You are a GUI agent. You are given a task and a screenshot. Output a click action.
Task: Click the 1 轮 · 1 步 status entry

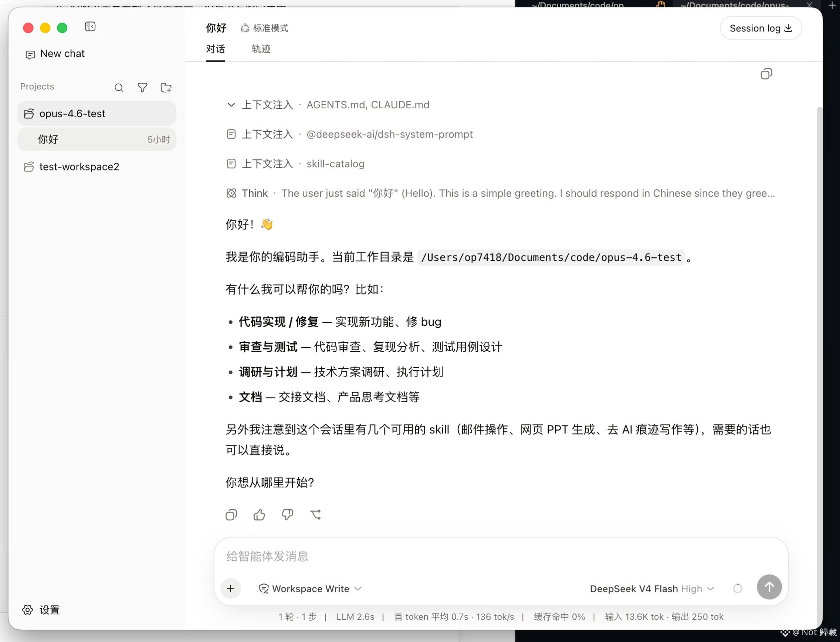click(298, 617)
